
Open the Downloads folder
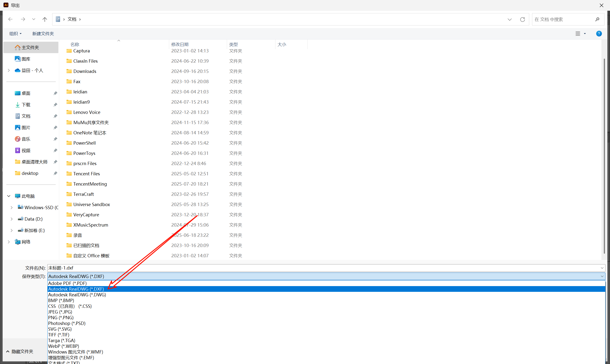pos(85,71)
